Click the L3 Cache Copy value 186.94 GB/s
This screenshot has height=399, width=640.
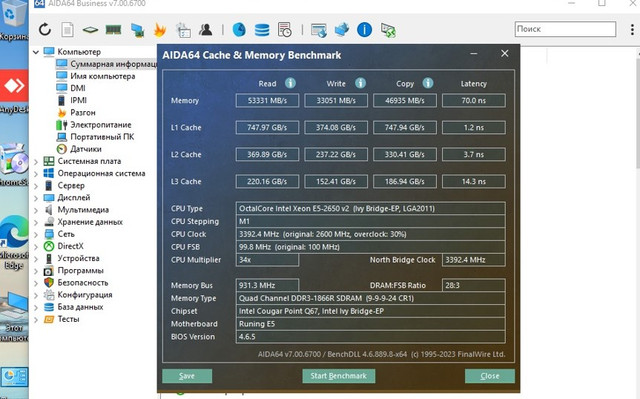pyautogui.click(x=404, y=181)
